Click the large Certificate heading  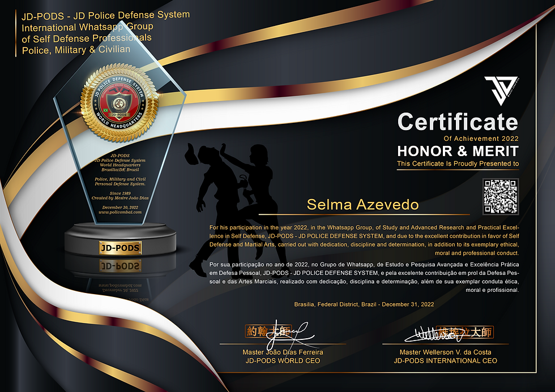[458, 122]
